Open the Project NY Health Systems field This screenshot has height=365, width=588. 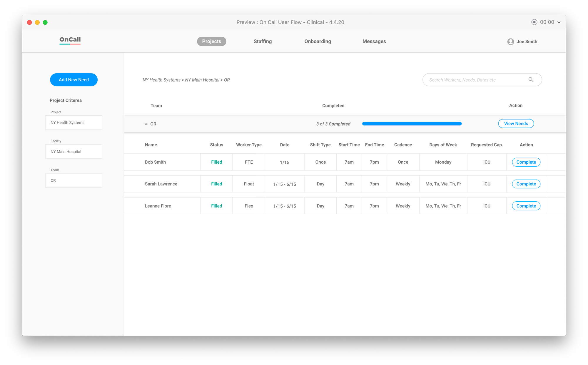[74, 122]
